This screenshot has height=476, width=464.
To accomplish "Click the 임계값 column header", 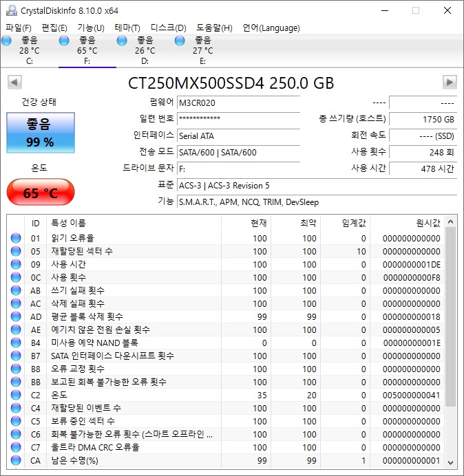I will click(345, 224).
